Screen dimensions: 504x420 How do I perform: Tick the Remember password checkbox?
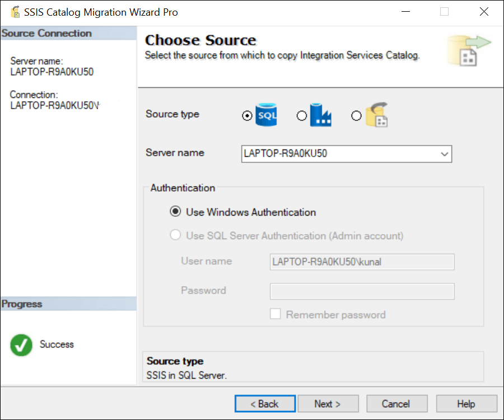click(276, 314)
